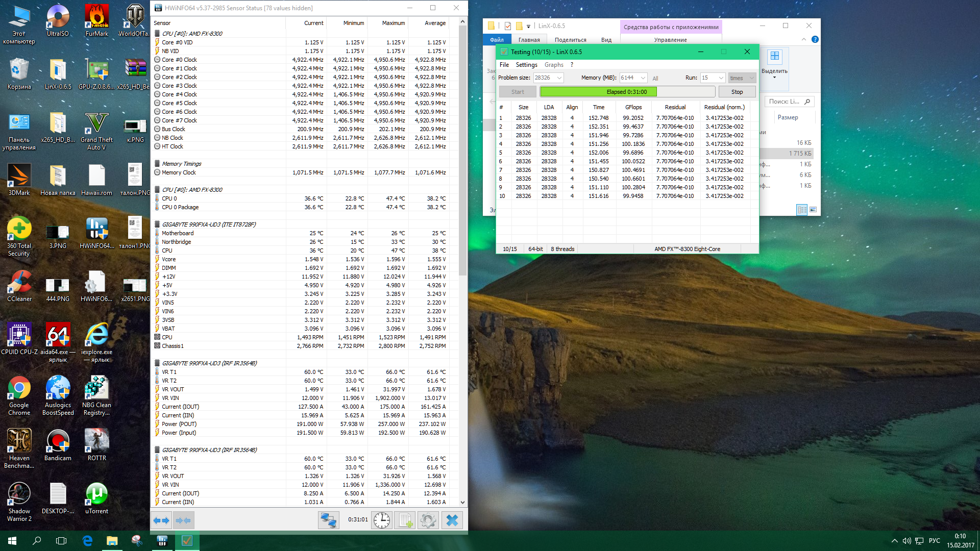
Task: Reset the HWiNFO elapsed-time clock icon
Action: point(381,520)
